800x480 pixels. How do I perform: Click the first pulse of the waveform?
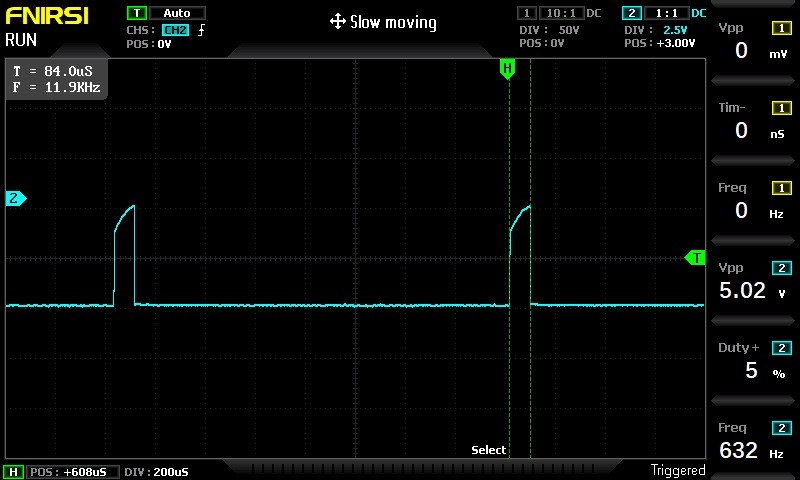point(124,255)
